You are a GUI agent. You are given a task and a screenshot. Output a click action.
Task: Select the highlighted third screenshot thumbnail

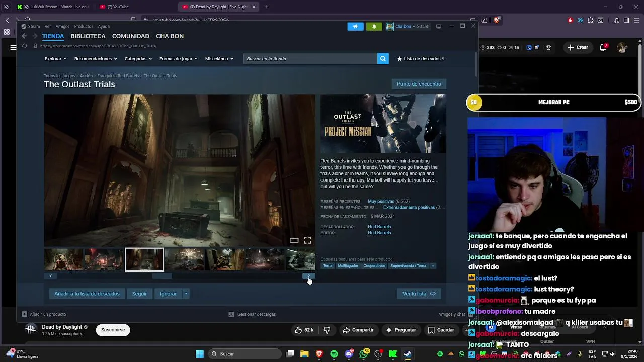(144, 259)
